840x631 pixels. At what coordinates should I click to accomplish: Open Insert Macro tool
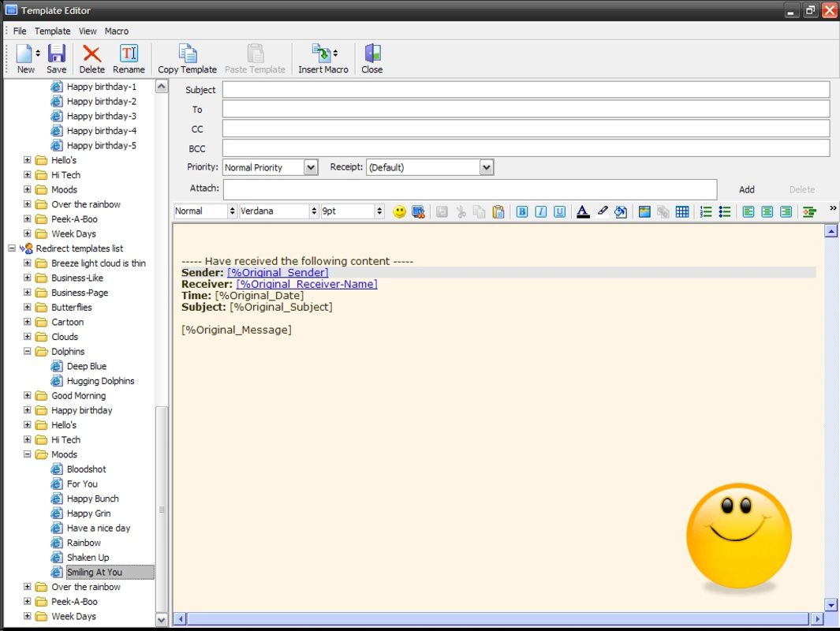(x=322, y=54)
